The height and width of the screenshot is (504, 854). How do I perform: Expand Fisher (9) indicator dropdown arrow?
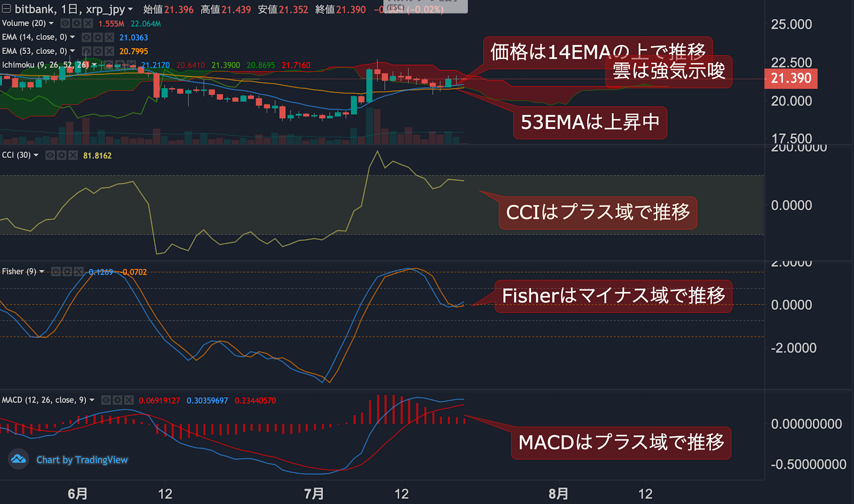[42, 271]
